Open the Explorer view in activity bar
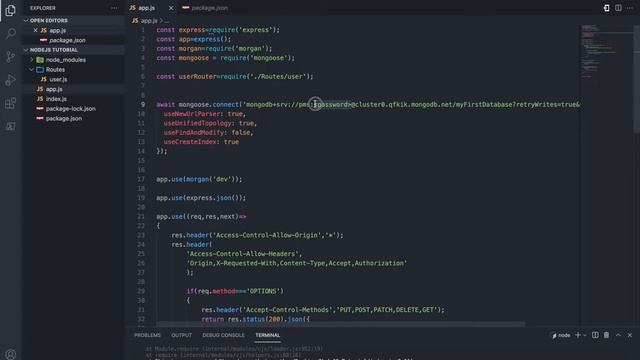 pyautogui.click(x=11, y=10)
